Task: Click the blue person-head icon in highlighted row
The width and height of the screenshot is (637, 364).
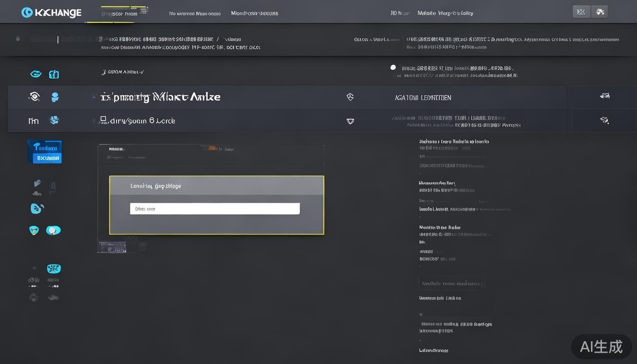Action: click(55, 97)
